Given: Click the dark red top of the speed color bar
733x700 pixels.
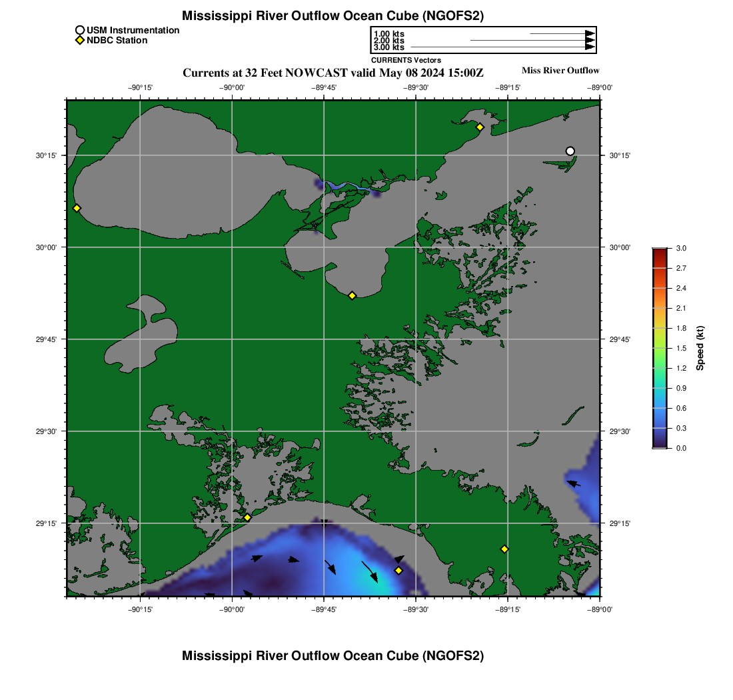Looking at the screenshot, I should (659, 251).
